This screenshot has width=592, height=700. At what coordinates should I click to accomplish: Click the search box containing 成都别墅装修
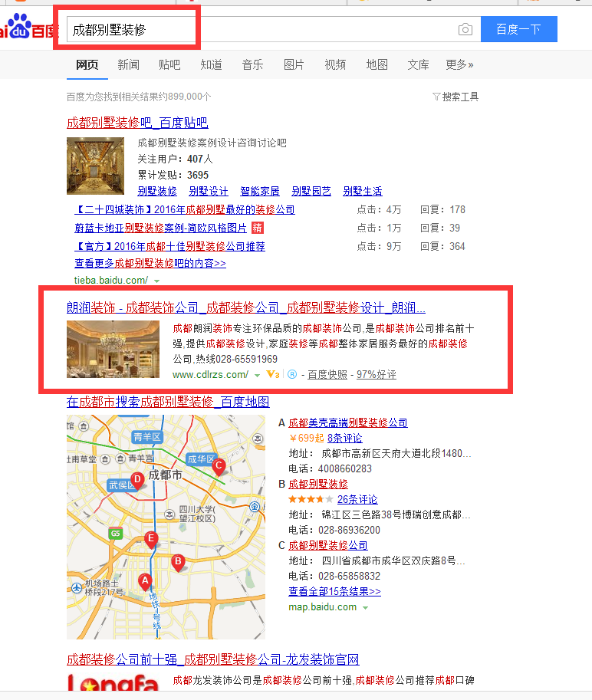coord(273,29)
